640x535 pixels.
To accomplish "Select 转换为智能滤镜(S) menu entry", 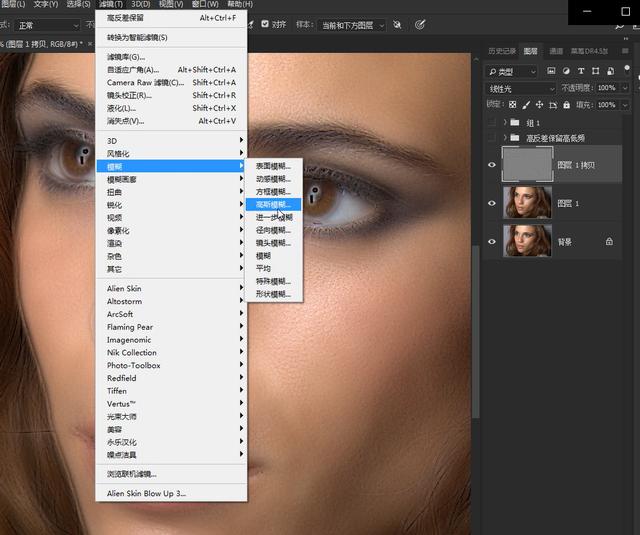I will (171, 38).
